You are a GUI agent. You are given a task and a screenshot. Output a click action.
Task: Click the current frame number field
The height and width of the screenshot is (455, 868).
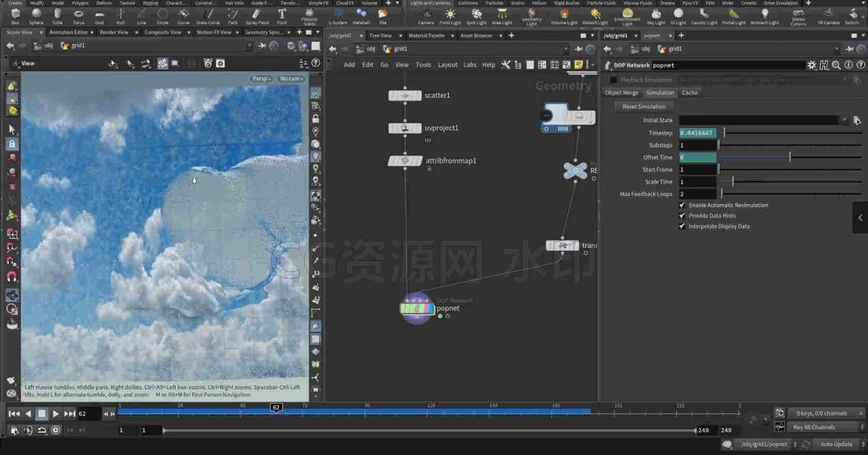point(89,414)
